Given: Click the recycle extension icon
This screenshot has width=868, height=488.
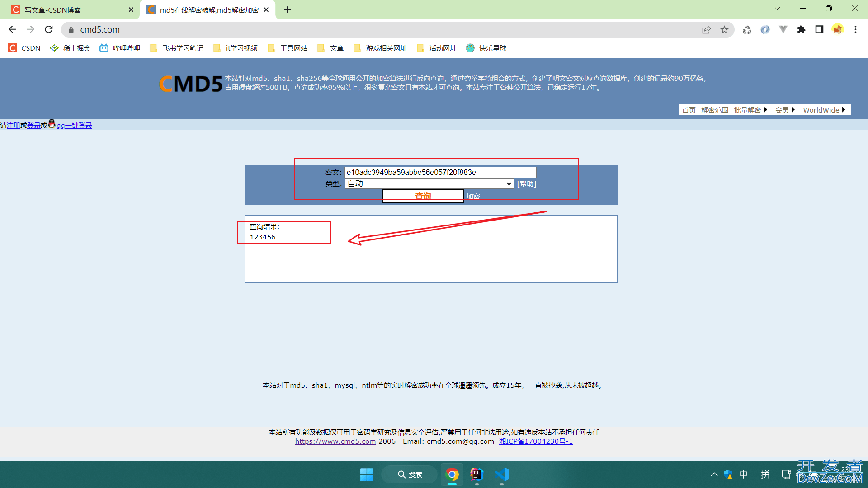Looking at the screenshot, I should pyautogui.click(x=747, y=30).
